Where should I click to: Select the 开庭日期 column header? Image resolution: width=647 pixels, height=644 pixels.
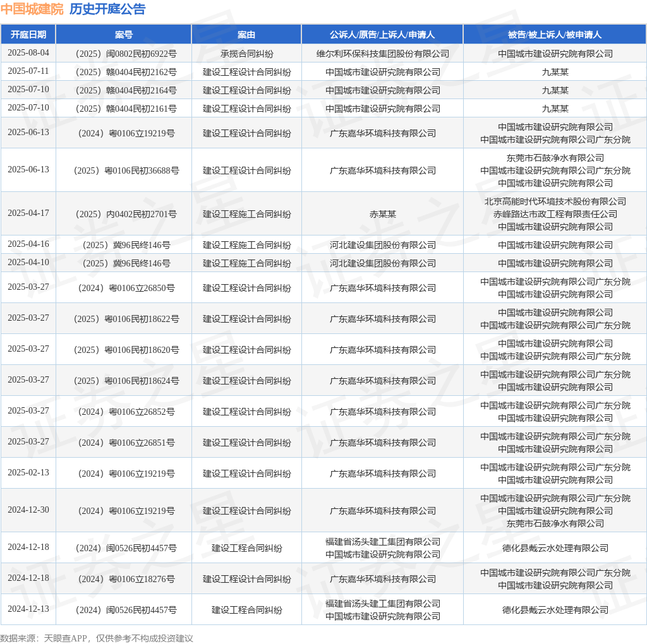[x=28, y=35]
